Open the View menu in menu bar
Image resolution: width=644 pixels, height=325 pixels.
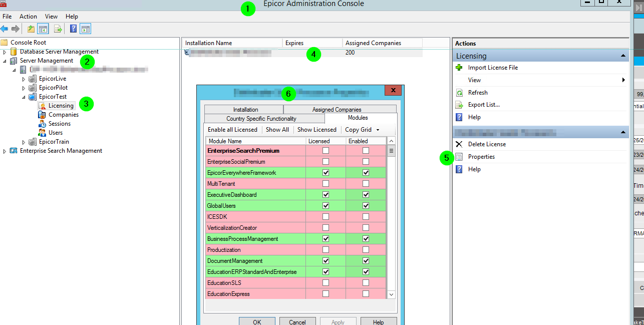51,17
